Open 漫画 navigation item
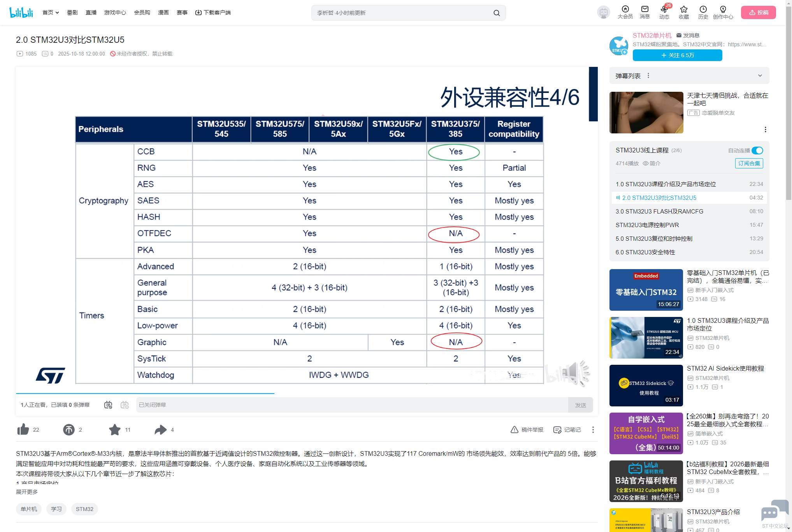The width and height of the screenshot is (792, 532). (163, 12)
